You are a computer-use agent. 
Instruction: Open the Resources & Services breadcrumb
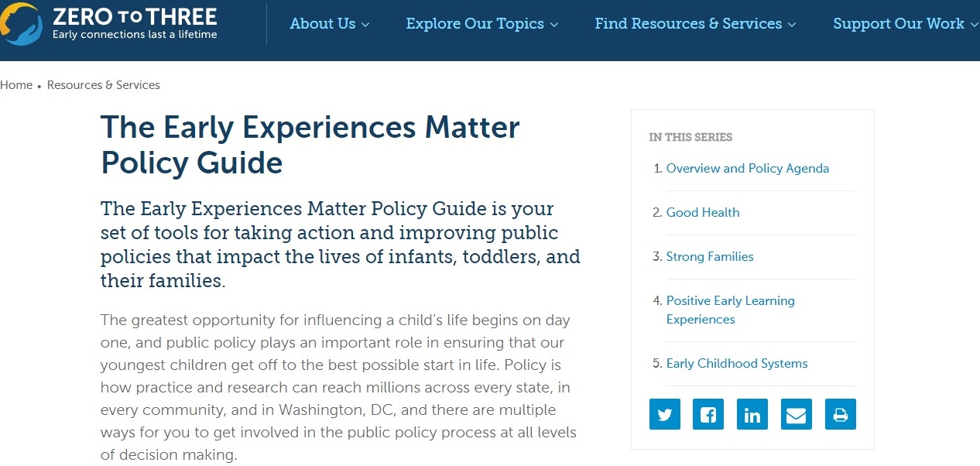coord(104,85)
